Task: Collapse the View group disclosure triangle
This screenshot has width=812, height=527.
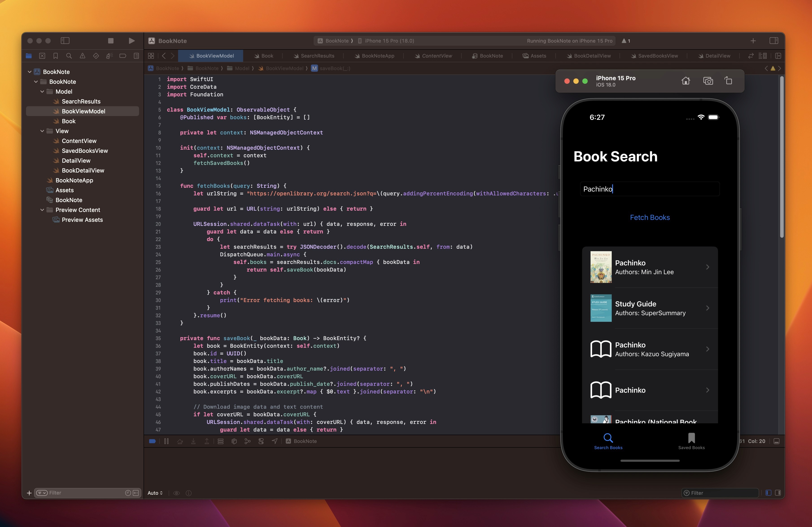Action: (42, 131)
